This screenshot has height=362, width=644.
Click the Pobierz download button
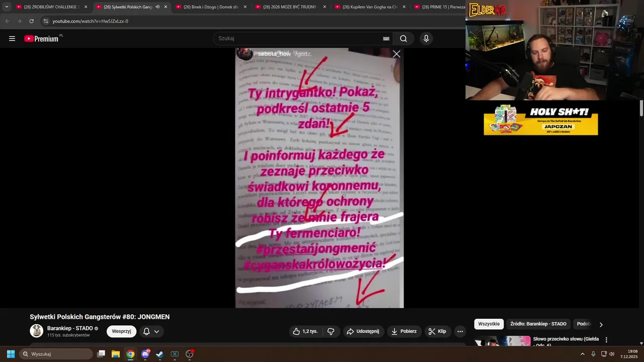point(404,331)
